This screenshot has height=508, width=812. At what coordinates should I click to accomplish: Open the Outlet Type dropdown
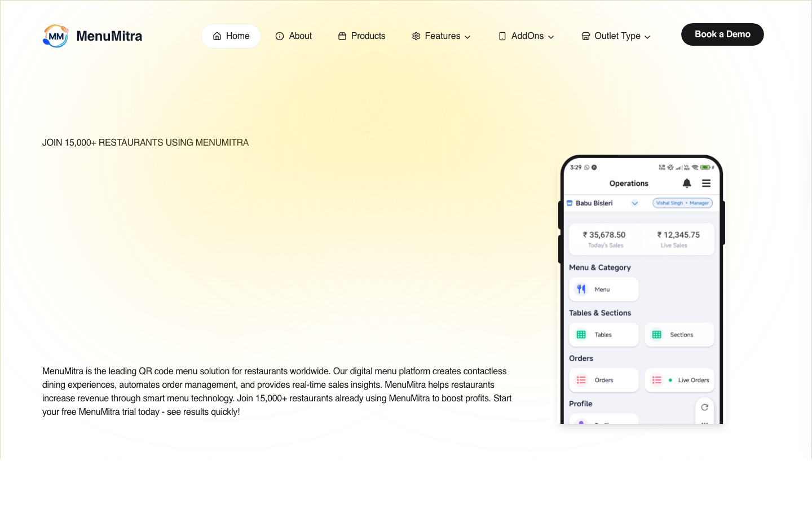(616, 36)
